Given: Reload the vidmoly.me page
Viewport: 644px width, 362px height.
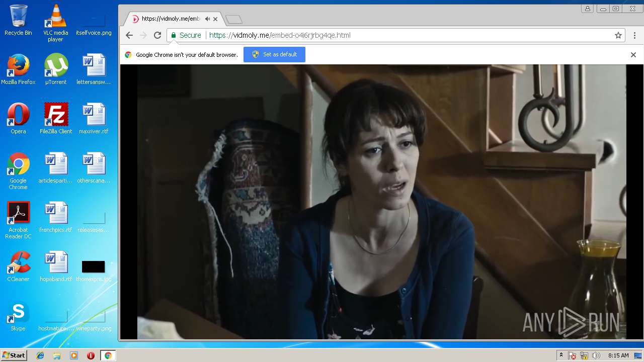Looking at the screenshot, I should pos(157,35).
